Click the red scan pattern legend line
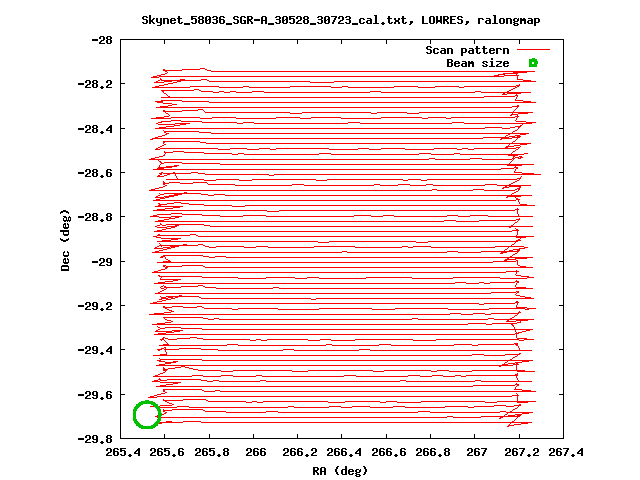 pos(533,50)
